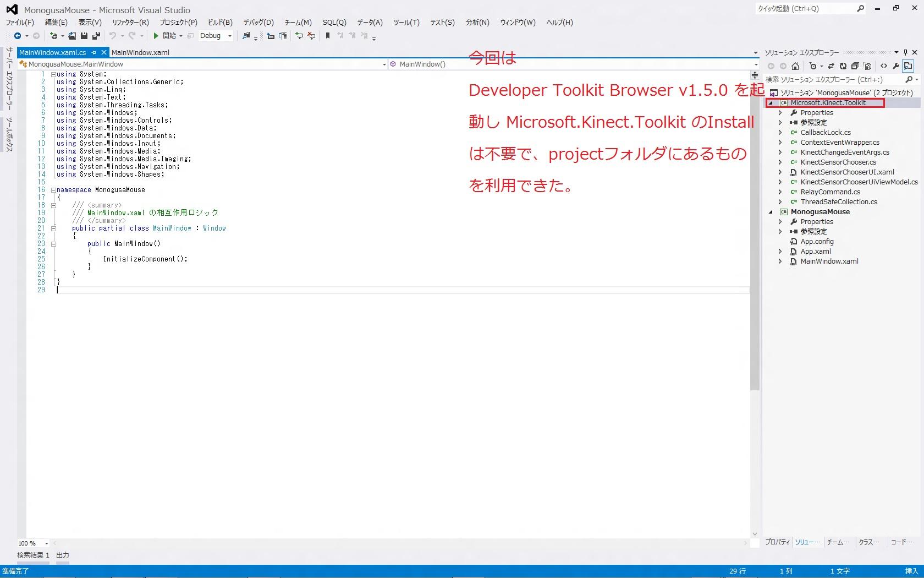
Task: Click the split-editor handle above the scrollbar
Action: (x=755, y=74)
